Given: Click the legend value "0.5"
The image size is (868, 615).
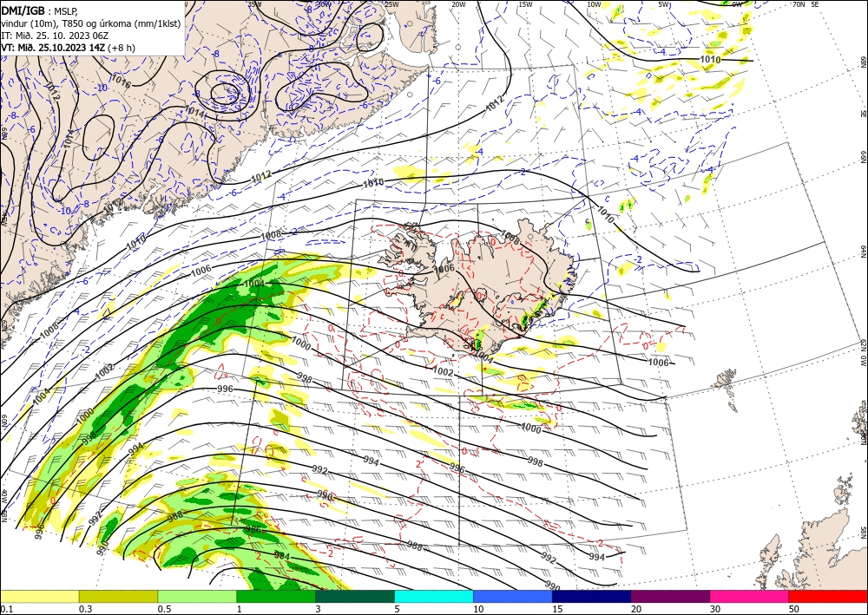Looking at the screenshot, I should pyautogui.click(x=164, y=609).
